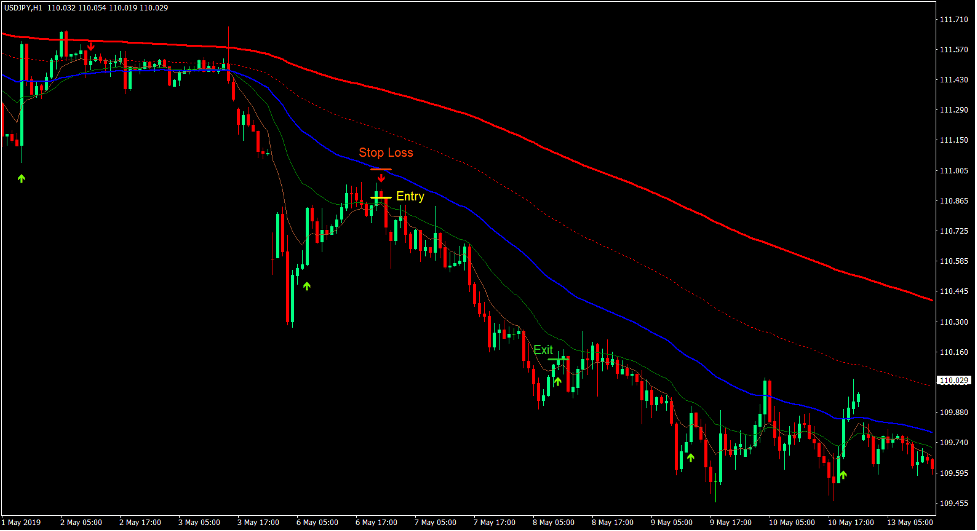Click the red horizontal Stop Loss line
Screen dimensions: 977x531
tap(380, 168)
